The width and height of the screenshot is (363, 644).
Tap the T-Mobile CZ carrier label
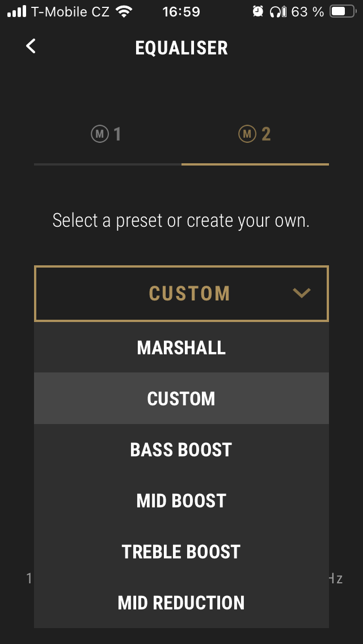point(70,11)
